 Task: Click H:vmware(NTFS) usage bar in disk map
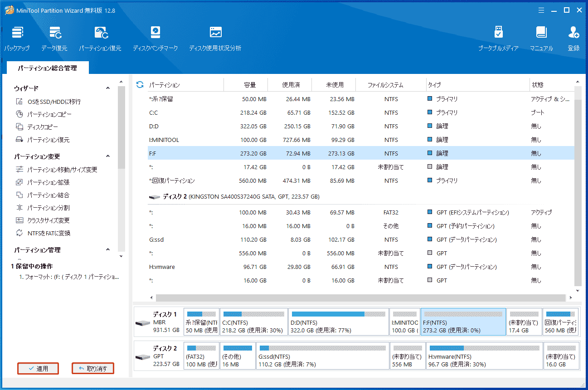tap(484, 348)
